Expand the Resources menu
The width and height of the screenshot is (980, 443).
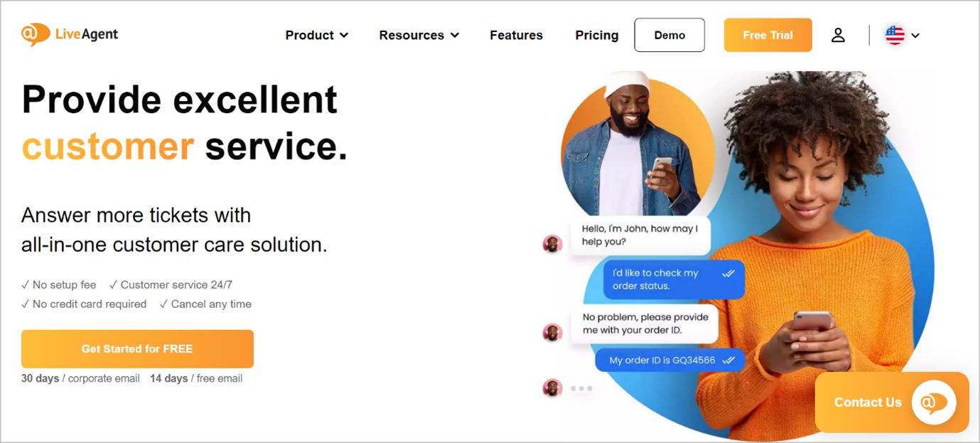tap(419, 35)
